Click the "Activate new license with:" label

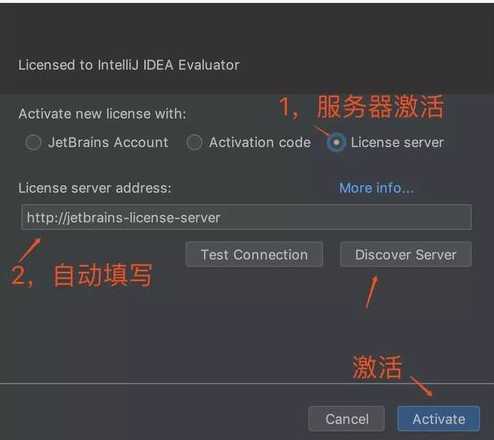pyautogui.click(x=102, y=114)
